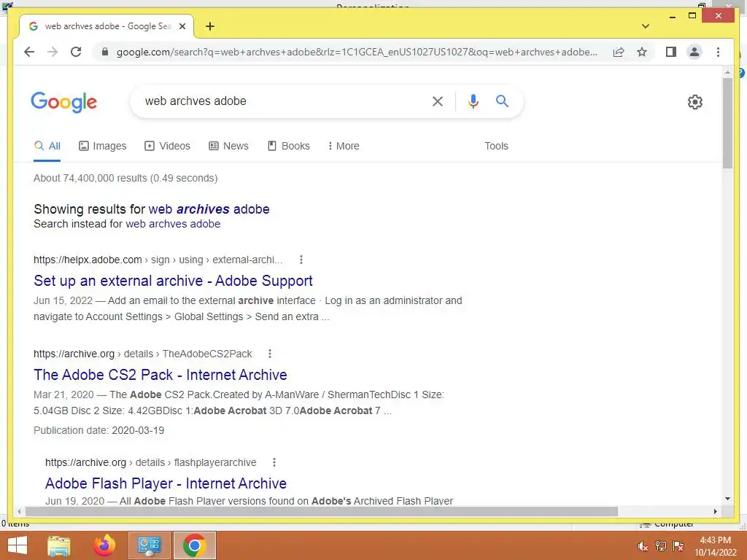Start voice search with the microphone

coord(473,101)
